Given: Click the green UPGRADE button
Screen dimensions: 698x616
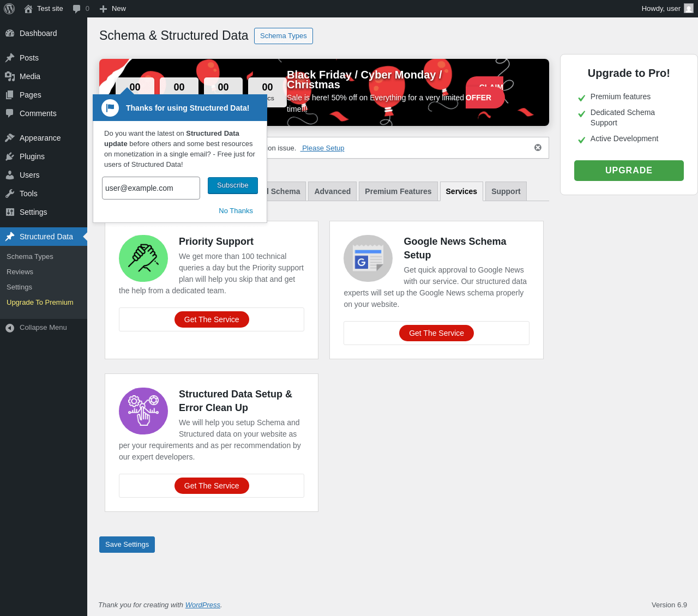Looking at the screenshot, I should tap(629, 171).
